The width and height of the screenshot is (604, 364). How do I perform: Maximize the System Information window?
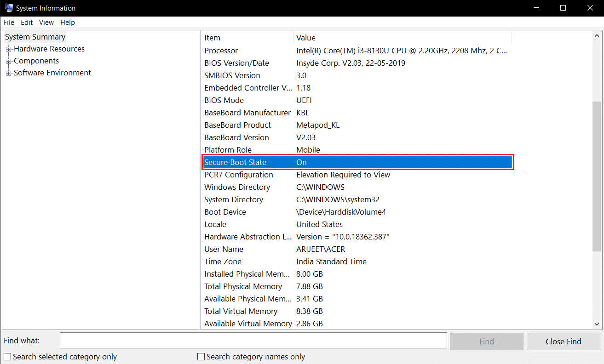click(563, 8)
